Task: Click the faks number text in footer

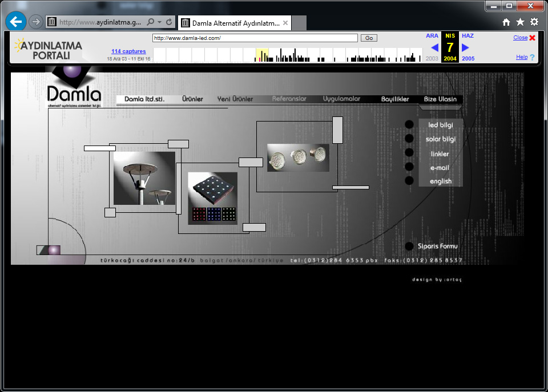Action: coord(423,261)
